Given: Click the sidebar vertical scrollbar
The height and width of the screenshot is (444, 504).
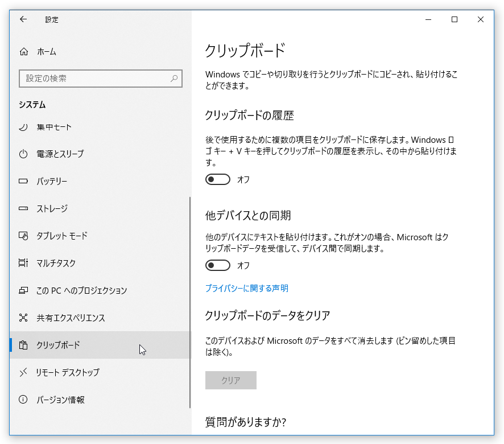Looking at the screenshot, I should 190,302.
